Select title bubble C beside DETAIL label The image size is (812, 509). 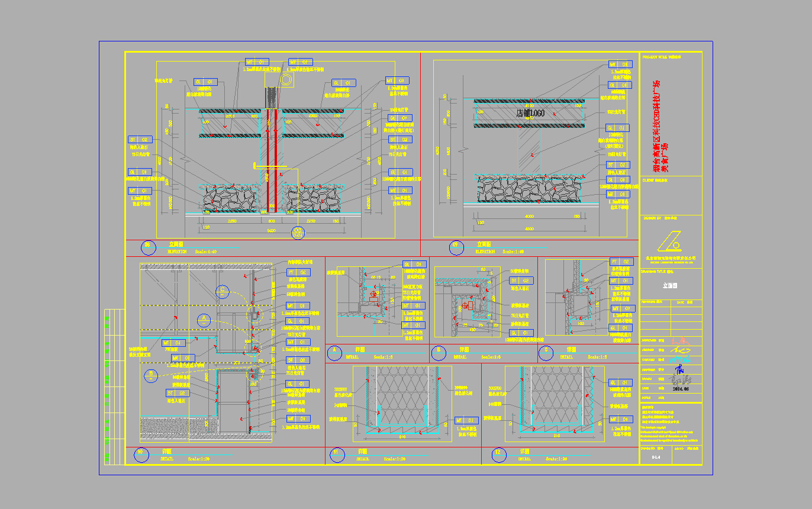[x=547, y=354]
